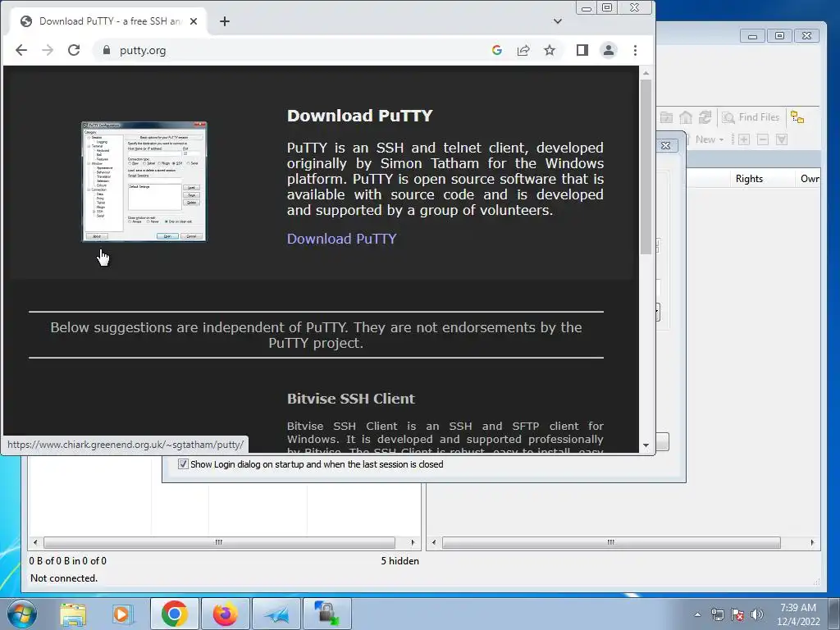Click the page scrollbar down arrow
Image resolution: width=840 pixels, height=630 pixels.
(646, 445)
